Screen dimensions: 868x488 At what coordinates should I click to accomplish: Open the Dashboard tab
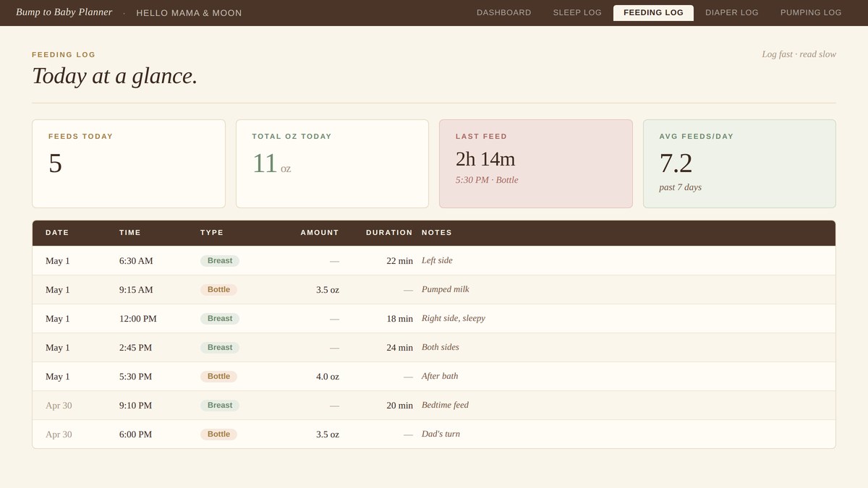point(503,13)
